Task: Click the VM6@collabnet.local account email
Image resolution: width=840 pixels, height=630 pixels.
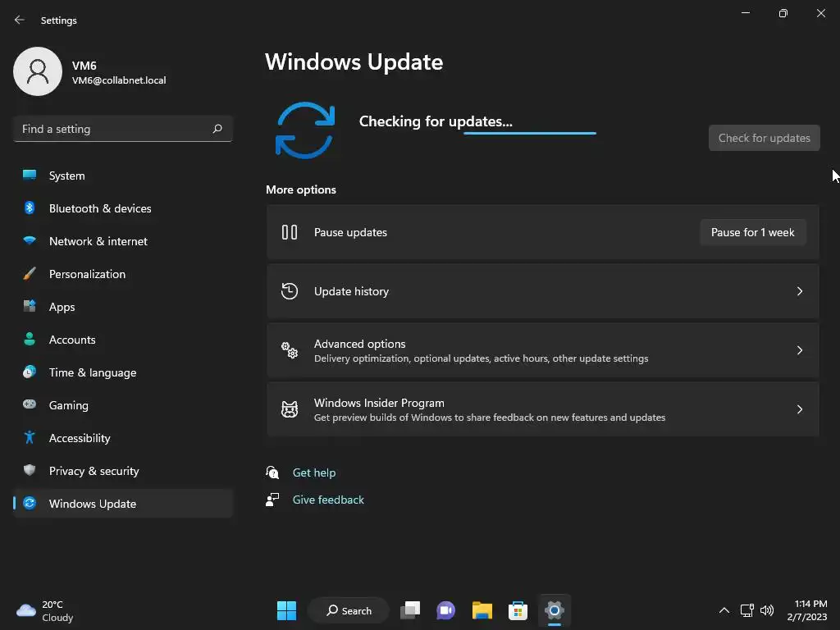Action: [x=119, y=80]
